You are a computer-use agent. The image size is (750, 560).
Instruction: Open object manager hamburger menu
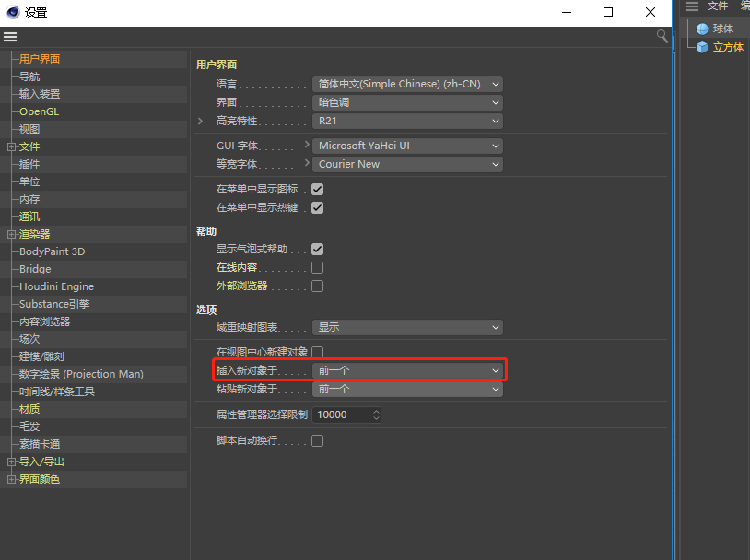point(692,6)
